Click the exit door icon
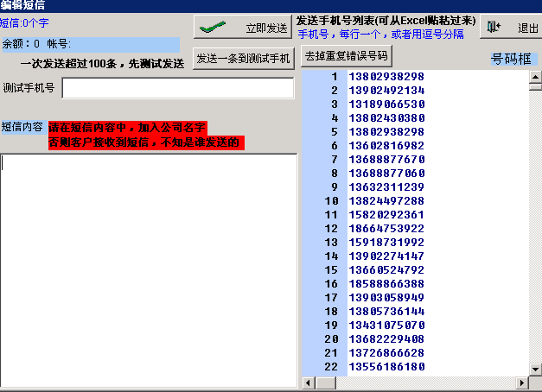The height and width of the screenshot is (392, 542). coord(494,28)
